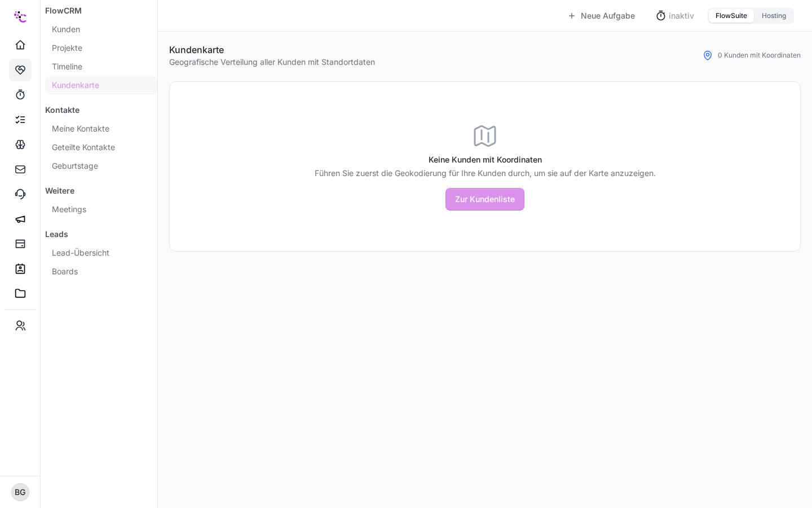Screen dimensions: 812x508
Task: Open Meine Kontakte
Action: (x=101, y=129)
